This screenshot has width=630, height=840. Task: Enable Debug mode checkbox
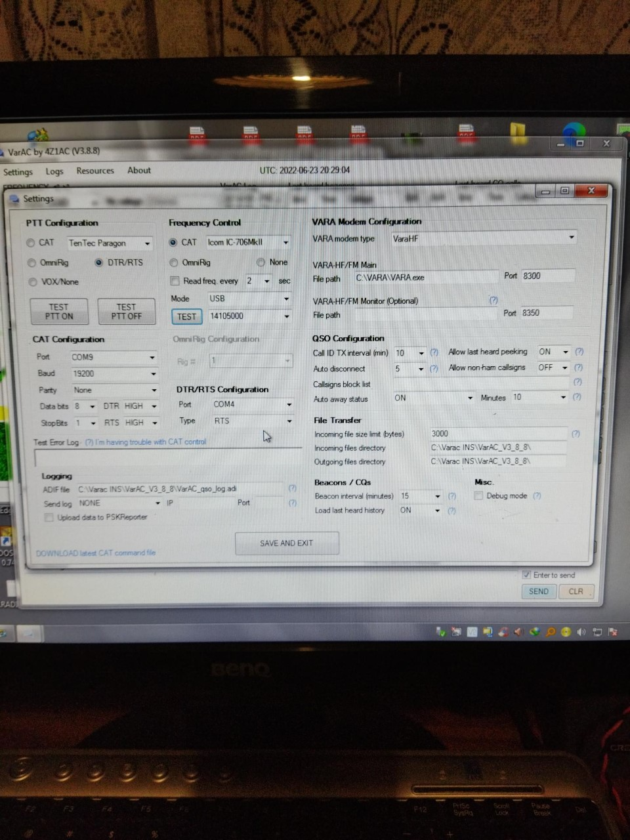[478, 495]
